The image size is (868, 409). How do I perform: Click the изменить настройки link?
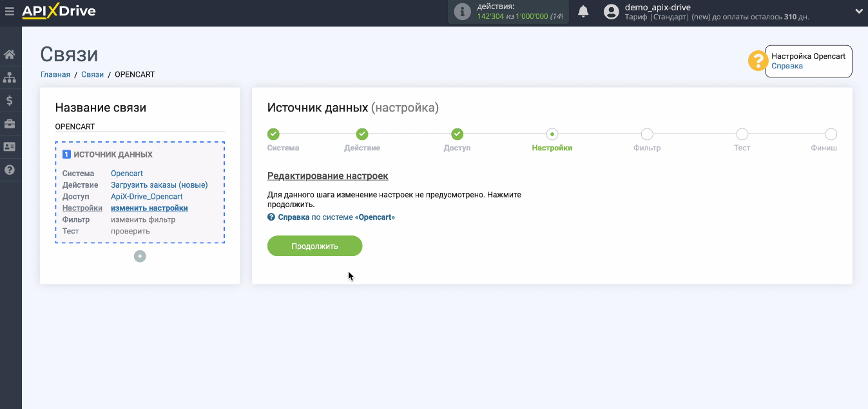[149, 208]
